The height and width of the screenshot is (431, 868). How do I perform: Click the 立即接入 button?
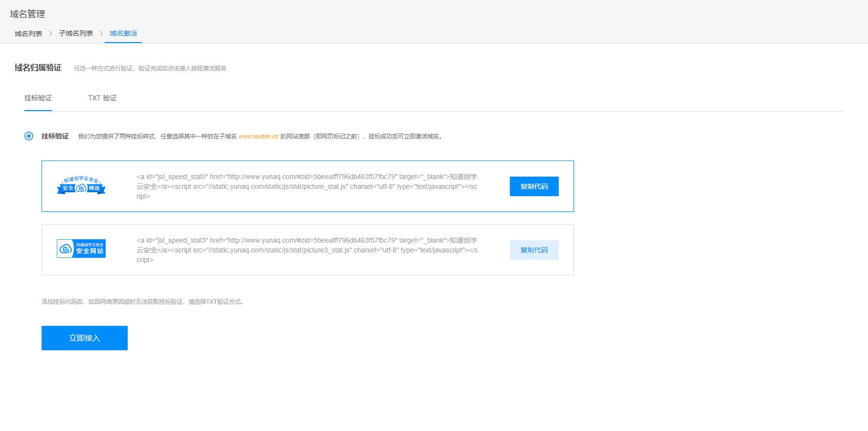click(85, 338)
